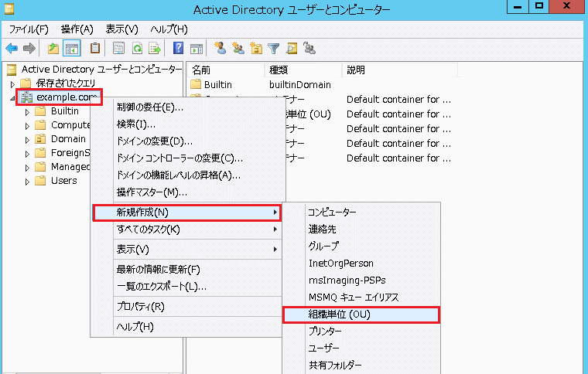Open the 操作(A) menu
The height and width of the screenshot is (374, 588).
77,29
